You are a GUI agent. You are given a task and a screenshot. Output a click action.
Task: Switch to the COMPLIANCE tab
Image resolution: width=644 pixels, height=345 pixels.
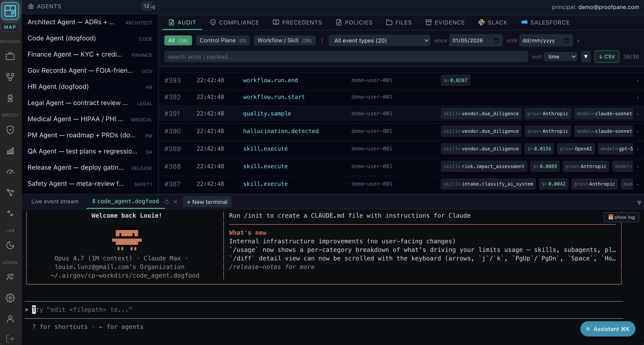point(235,23)
